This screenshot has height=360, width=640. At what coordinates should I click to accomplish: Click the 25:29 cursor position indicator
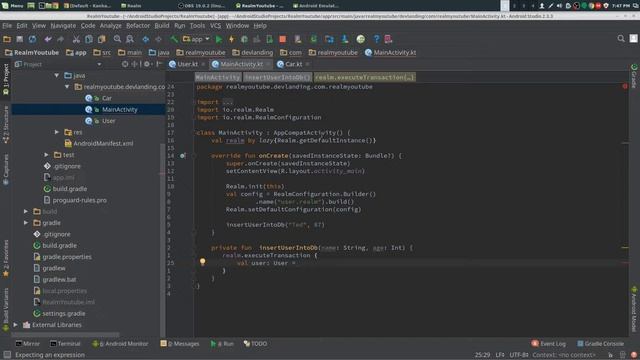pos(482,355)
